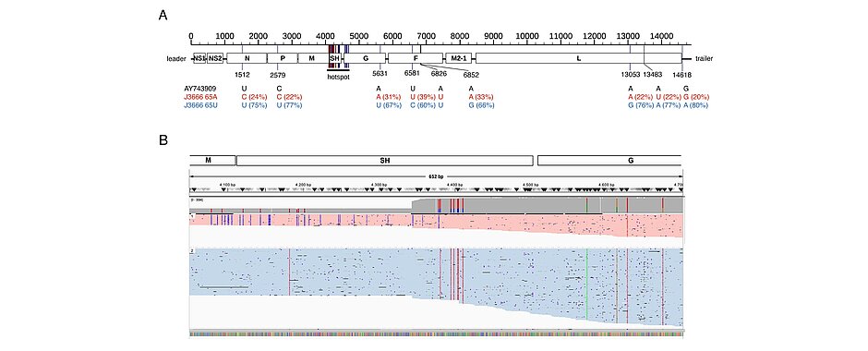The image size is (868, 351).
Task: Click the gray coverage track in panel B
Action: coord(436,204)
